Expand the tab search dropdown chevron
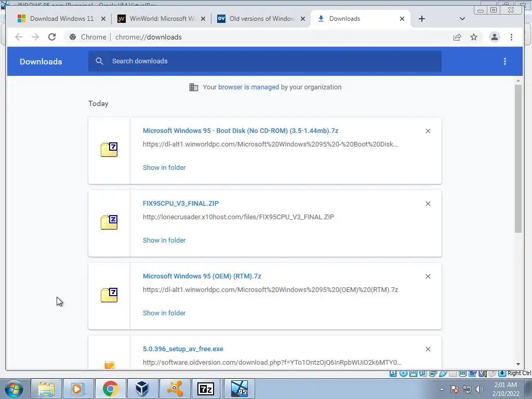 pyautogui.click(x=462, y=19)
